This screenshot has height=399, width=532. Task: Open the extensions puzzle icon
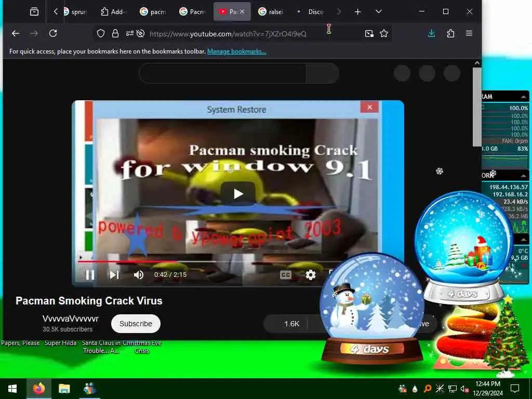click(x=450, y=33)
